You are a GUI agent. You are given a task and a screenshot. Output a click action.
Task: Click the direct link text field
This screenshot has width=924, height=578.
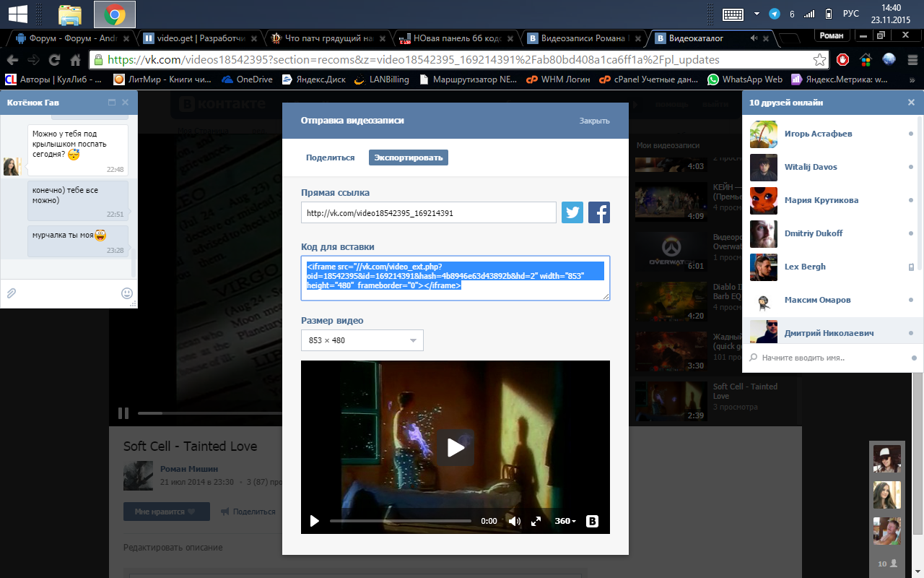tap(428, 212)
